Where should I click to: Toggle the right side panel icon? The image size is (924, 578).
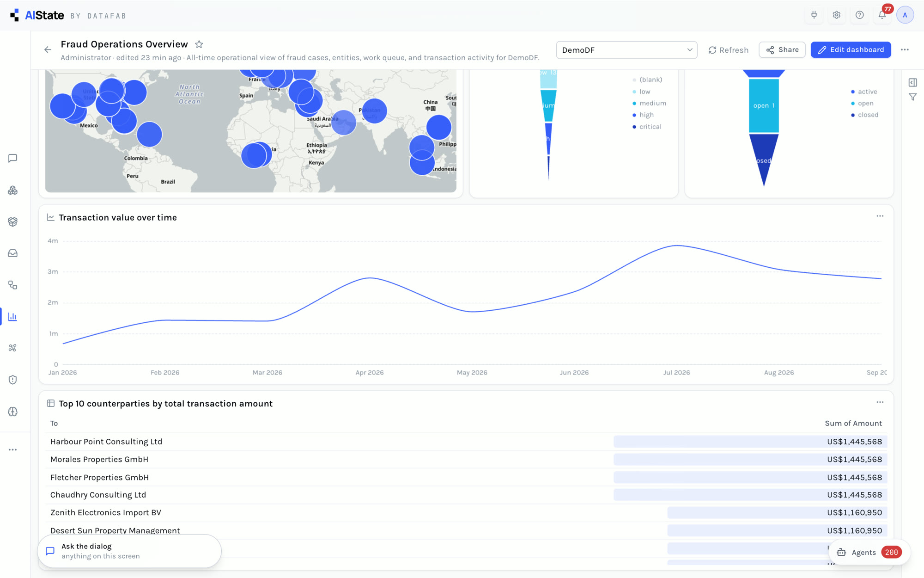tap(913, 82)
